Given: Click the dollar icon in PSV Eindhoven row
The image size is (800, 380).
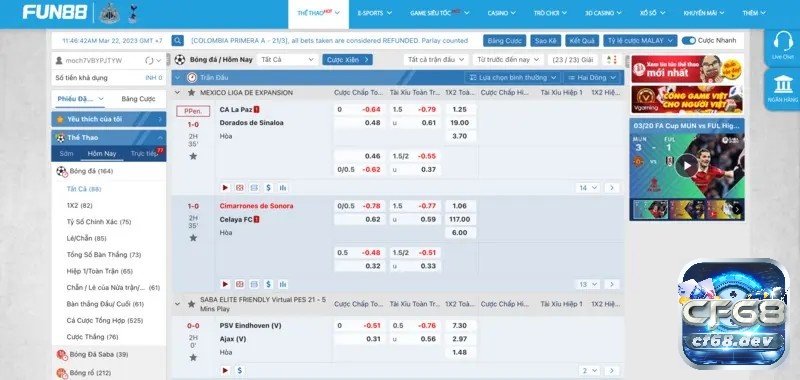Looking at the screenshot, I should [x=239, y=371].
